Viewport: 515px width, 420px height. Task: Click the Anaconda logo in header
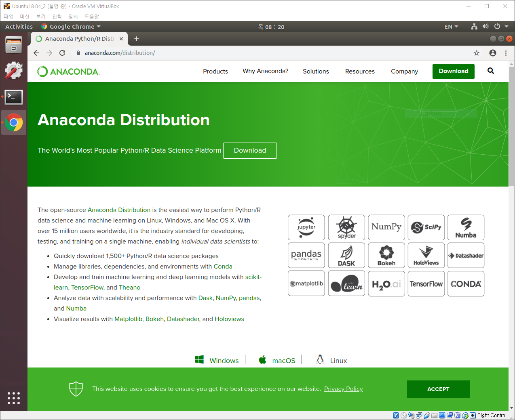coord(68,71)
